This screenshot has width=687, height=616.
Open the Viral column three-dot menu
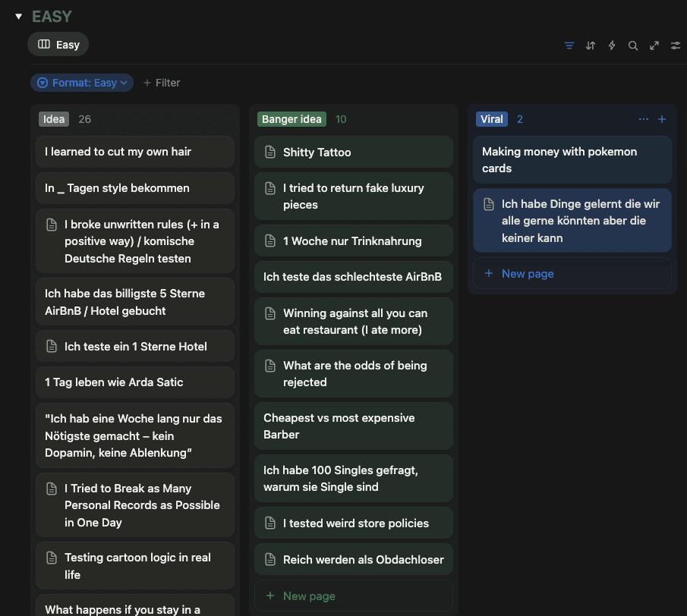643,119
